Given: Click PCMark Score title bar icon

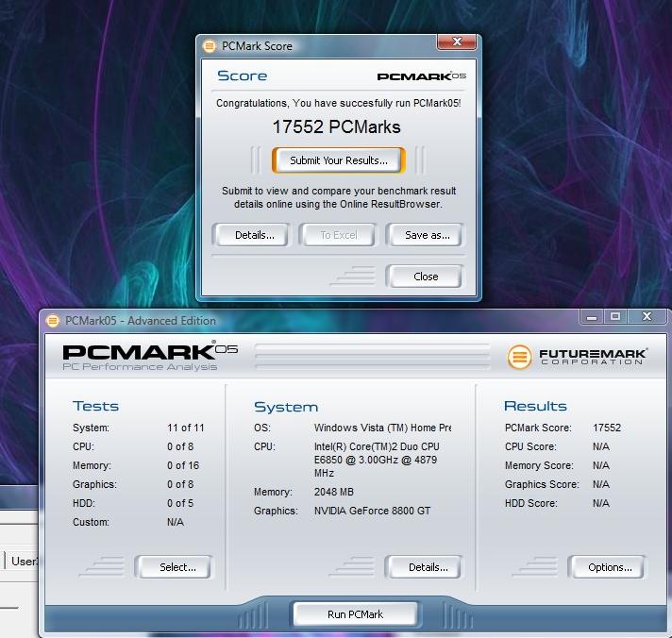Looking at the screenshot, I should coord(210,46).
